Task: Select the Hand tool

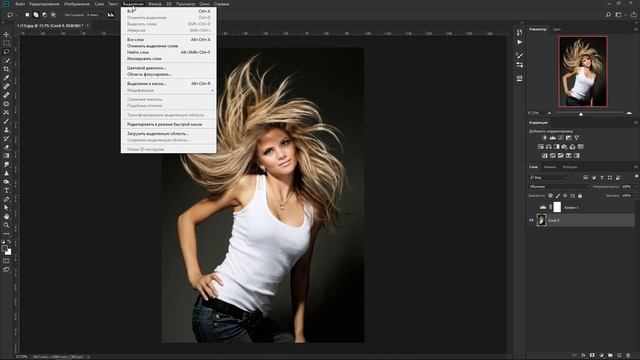Action: point(6,216)
